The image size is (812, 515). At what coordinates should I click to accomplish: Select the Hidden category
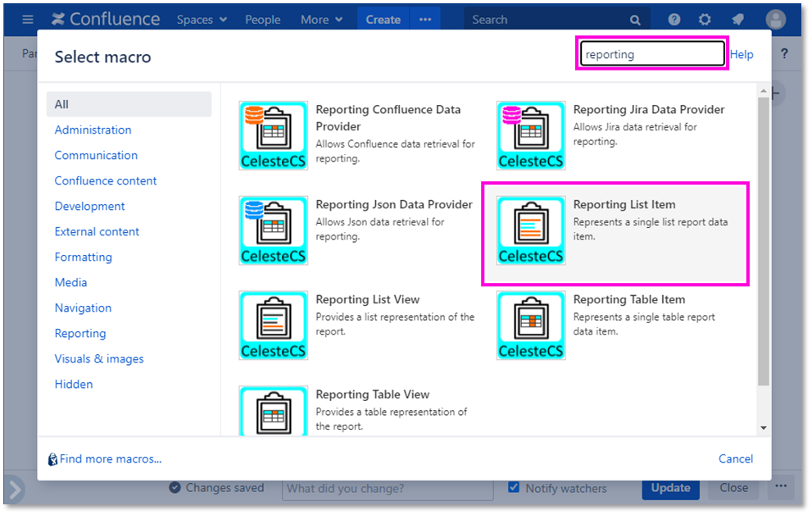[74, 384]
